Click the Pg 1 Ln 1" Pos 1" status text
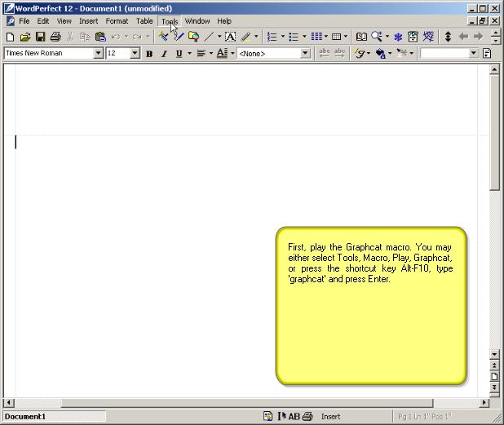This screenshot has height=425, width=504. point(425,417)
